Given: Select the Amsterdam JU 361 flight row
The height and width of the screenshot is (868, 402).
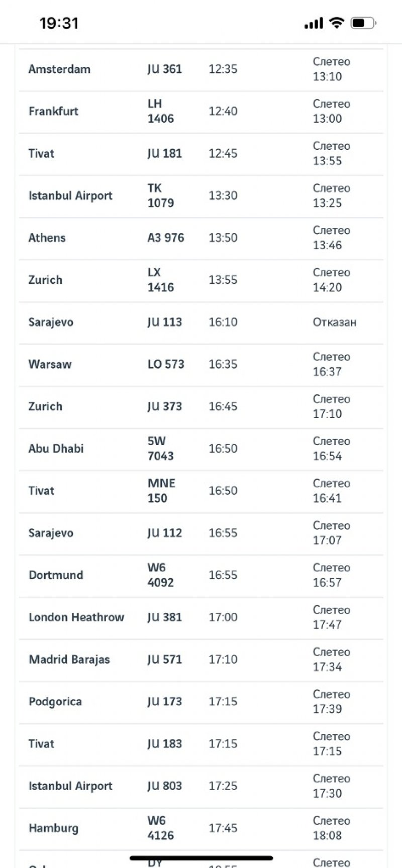Looking at the screenshot, I should click(201, 70).
